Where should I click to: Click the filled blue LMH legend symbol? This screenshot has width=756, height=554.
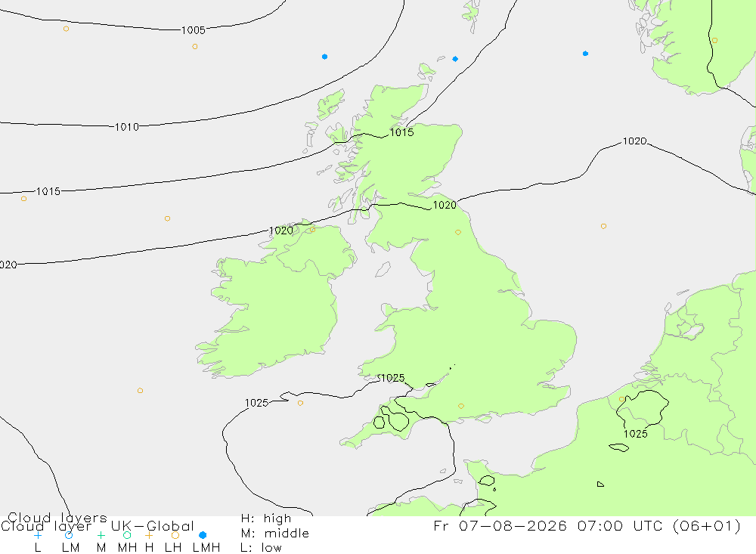tap(203, 535)
